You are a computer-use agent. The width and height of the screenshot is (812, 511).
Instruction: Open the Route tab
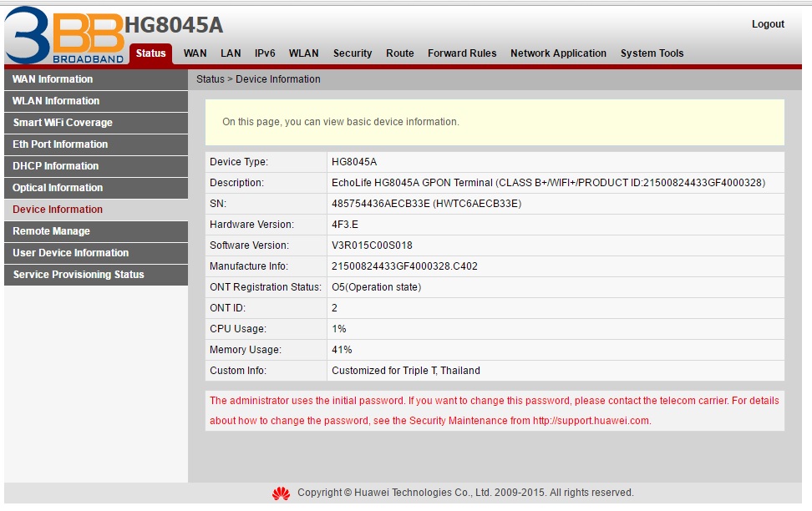point(400,53)
